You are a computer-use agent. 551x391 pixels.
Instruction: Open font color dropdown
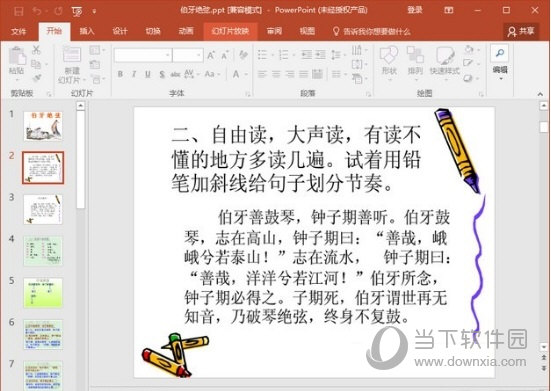[239, 74]
